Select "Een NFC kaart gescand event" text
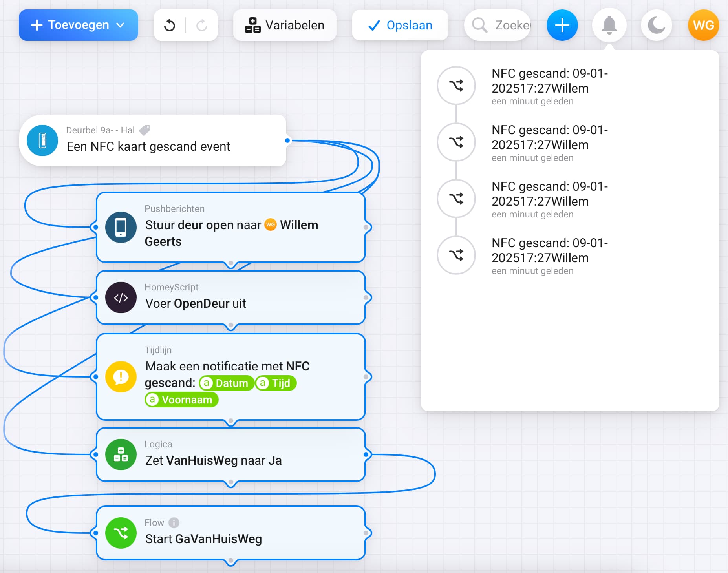This screenshot has height=573, width=728. (x=148, y=146)
